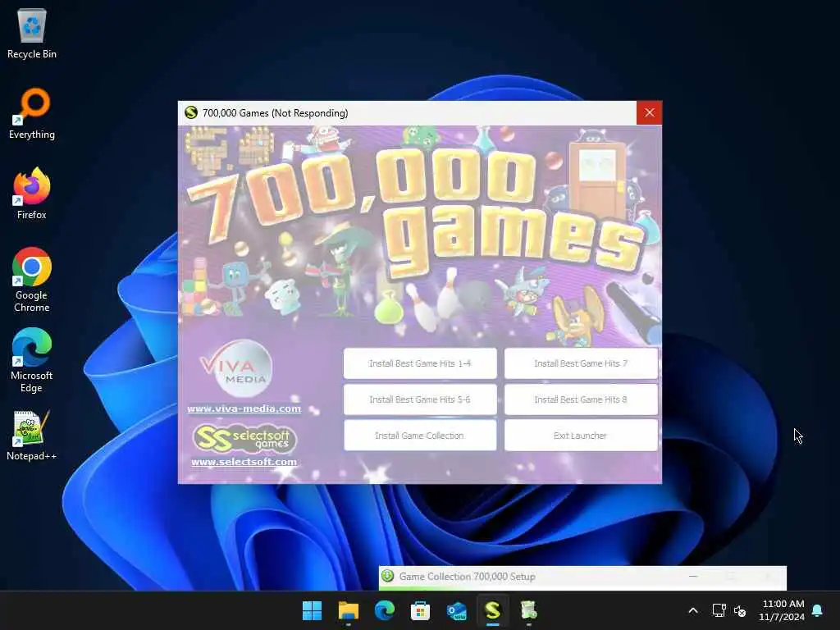The height and width of the screenshot is (630, 840).
Task: Click the Viva Media logo
Action: [x=237, y=368]
